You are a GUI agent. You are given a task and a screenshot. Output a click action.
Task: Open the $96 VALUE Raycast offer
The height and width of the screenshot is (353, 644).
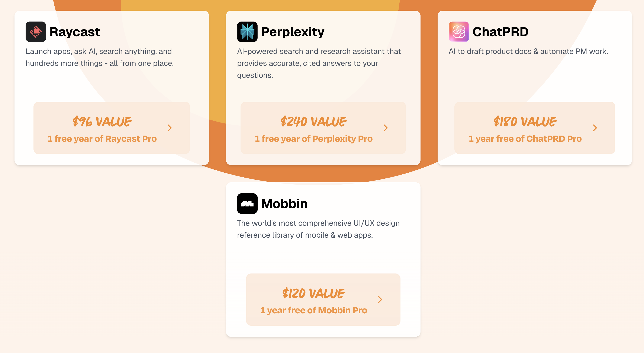click(x=102, y=122)
